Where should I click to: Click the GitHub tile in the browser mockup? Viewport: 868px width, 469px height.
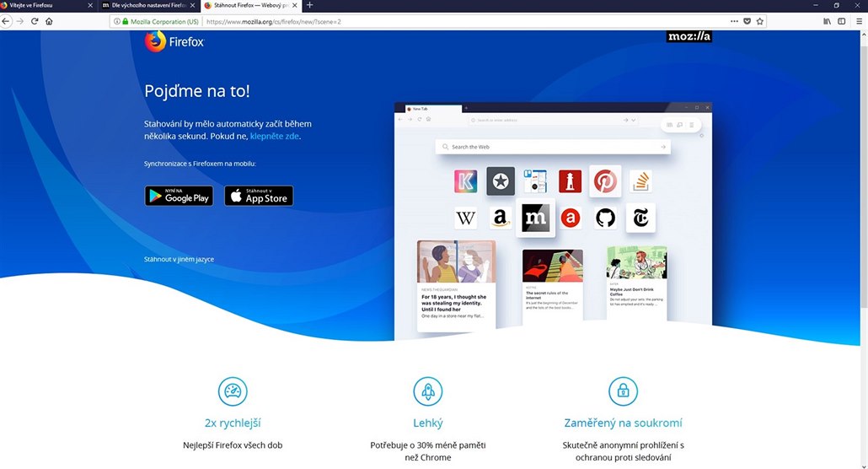click(605, 218)
